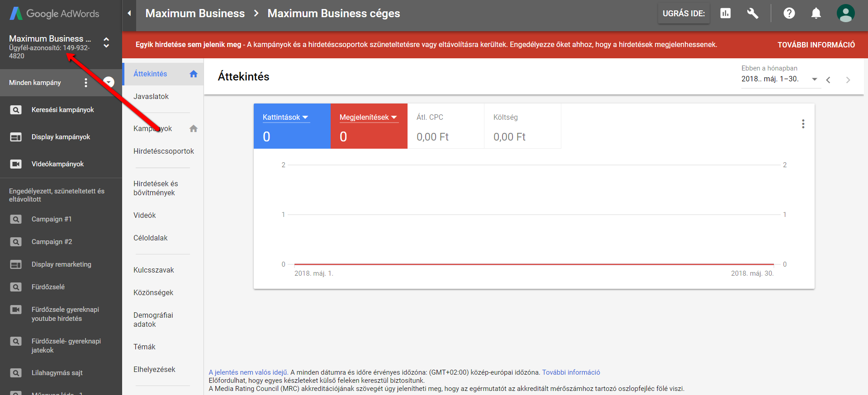Click the home icon beside Áttekintés

coord(194,74)
